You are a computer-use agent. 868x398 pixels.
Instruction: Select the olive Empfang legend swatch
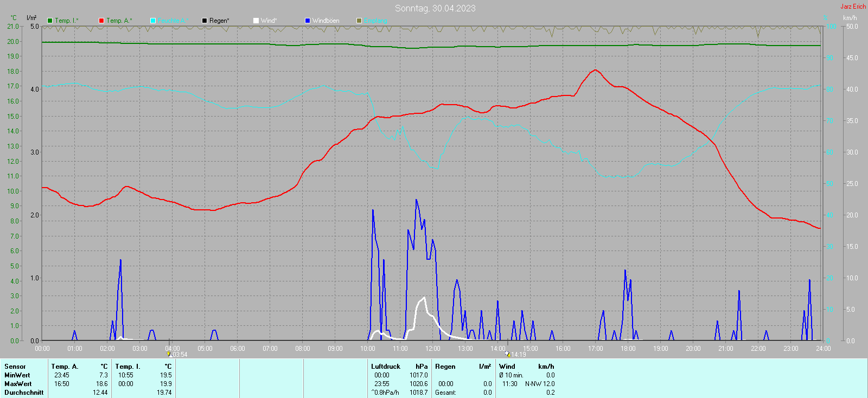pyautogui.click(x=359, y=21)
